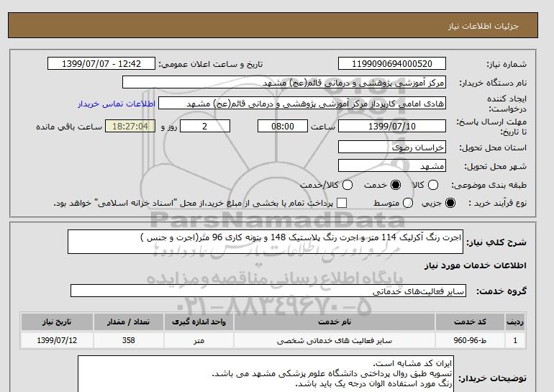
Task: Select the کالا radio button
Action: point(433,185)
